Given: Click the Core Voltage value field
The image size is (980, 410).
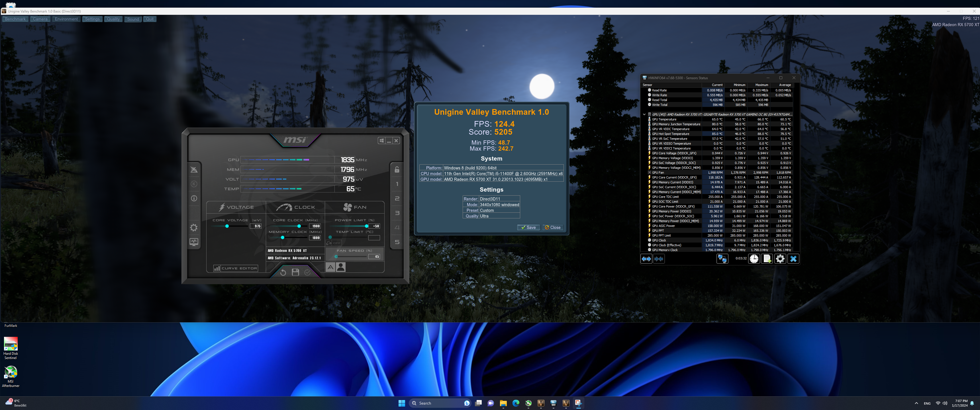Looking at the screenshot, I should pos(256,226).
